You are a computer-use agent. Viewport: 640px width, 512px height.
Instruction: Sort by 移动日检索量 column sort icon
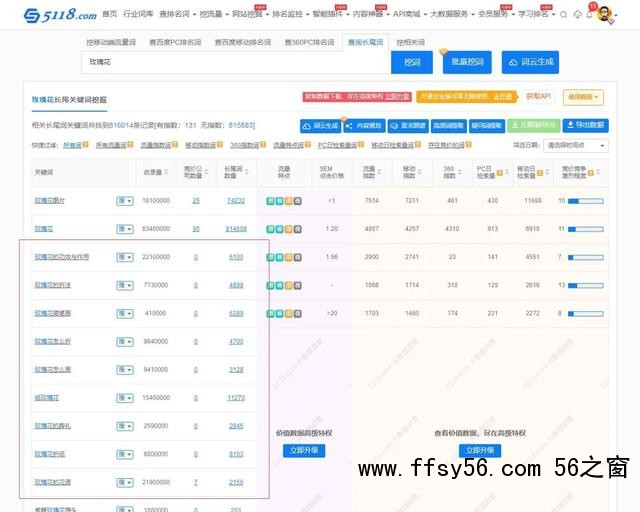coord(547,172)
